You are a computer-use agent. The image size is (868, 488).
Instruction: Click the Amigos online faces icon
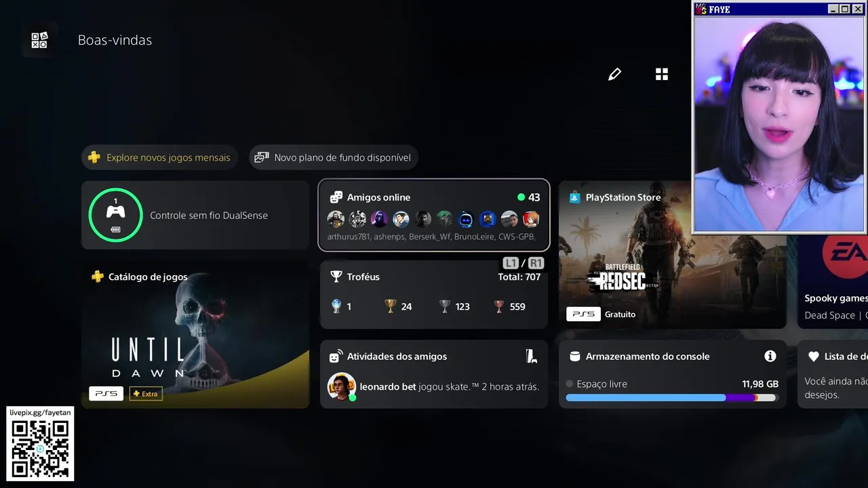(x=336, y=197)
